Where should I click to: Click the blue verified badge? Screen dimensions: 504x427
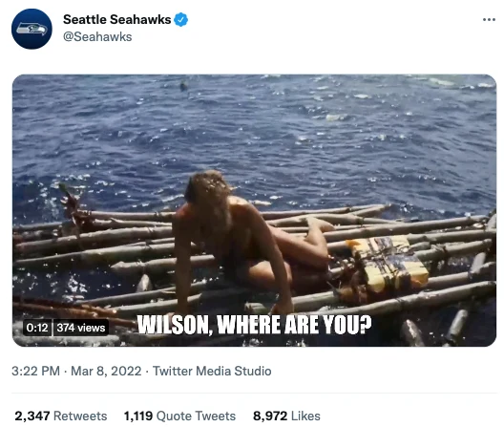tap(181, 20)
